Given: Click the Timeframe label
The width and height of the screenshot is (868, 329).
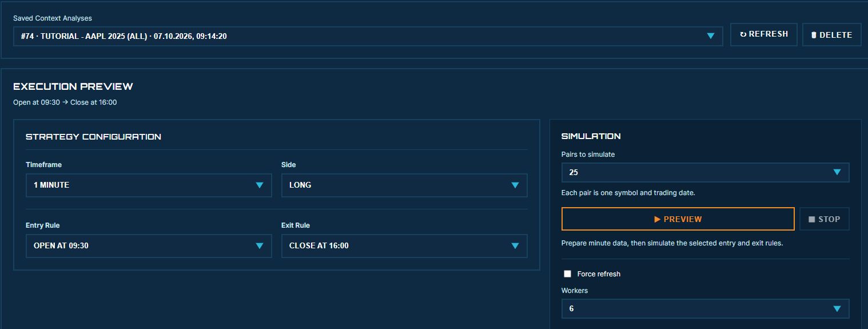Looking at the screenshot, I should coord(43,165).
